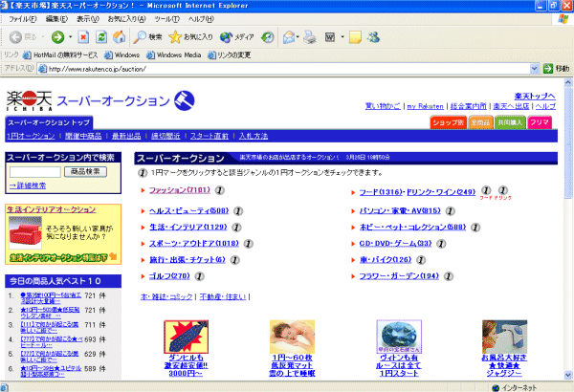Click the necktie ダンヒル product thumbnail
Screen dimensions: 574x392
(x=186, y=337)
